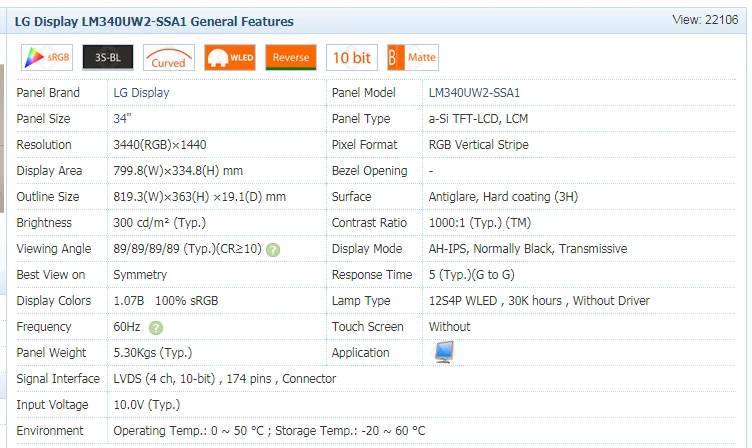Click the help icon next to 60Hz
Viewport: 752px width, 448px height.
(156, 328)
